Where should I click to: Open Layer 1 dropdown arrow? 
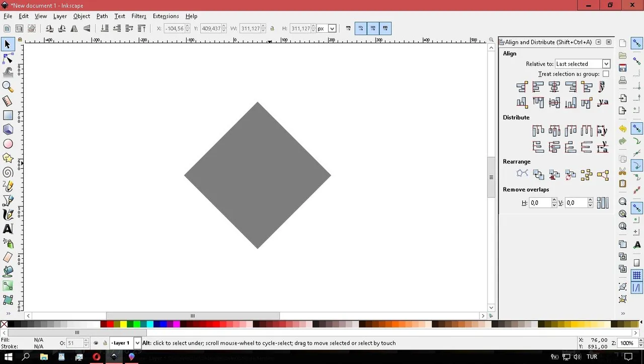pyautogui.click(x=137, y=343)
